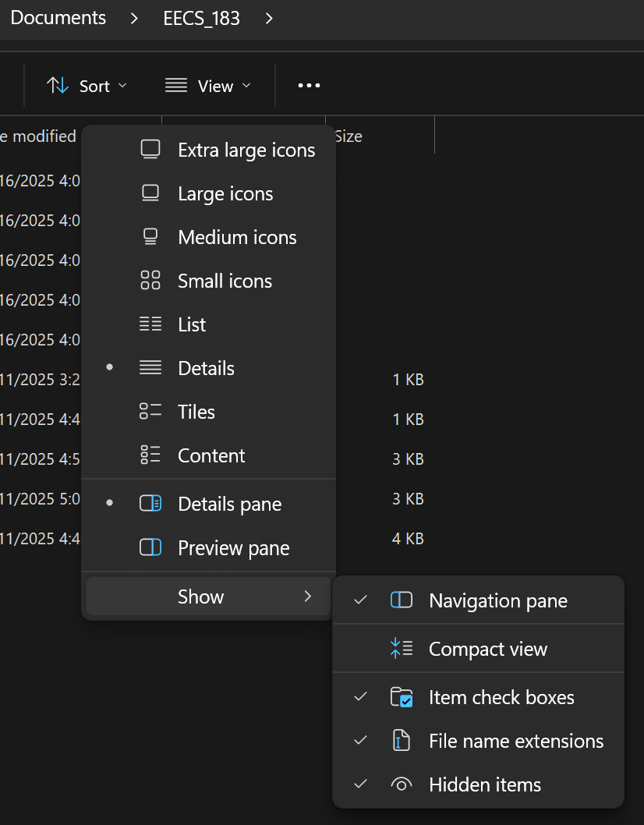Open the See more ellipsis menu
The image size is (644, 825).
click(309, 85)
